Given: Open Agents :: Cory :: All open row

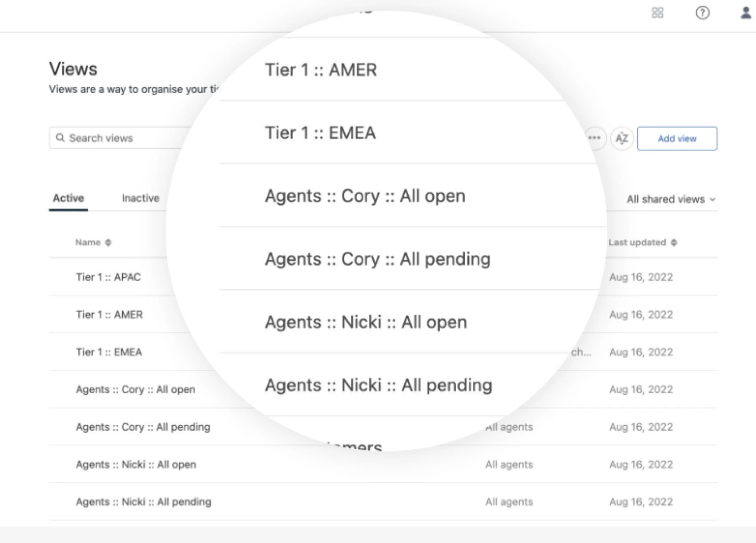Looking at the screenshot, I should [x=135, y=389].
